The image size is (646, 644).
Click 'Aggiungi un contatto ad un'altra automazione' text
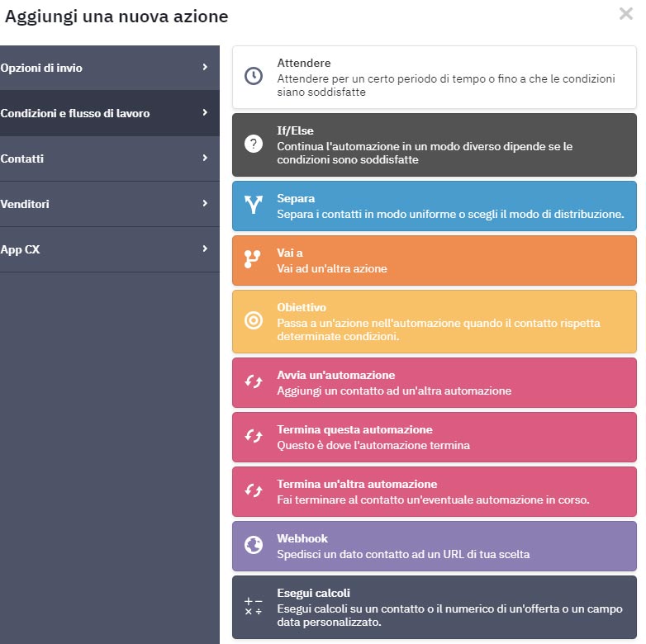pos(394,391)
